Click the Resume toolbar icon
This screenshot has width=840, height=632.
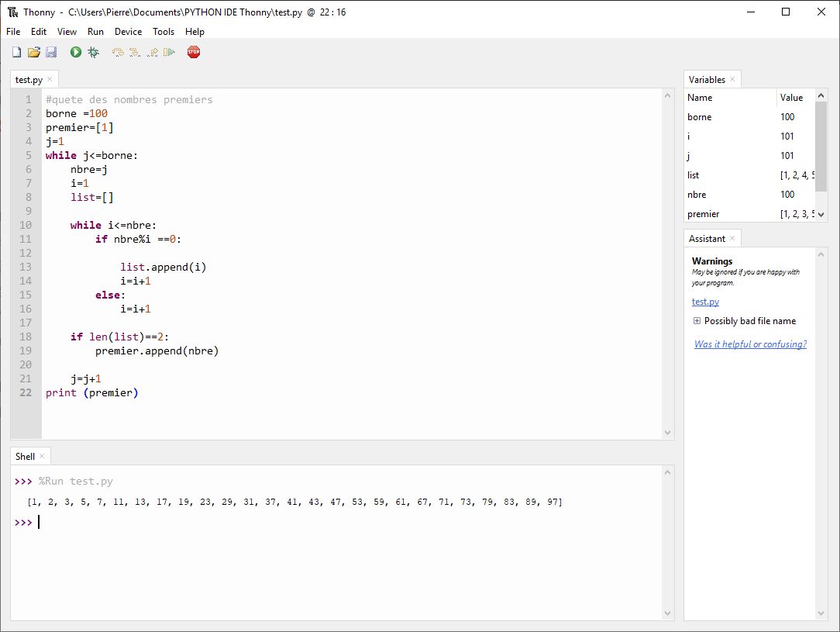pyautogui.click(x=169, y=52)
